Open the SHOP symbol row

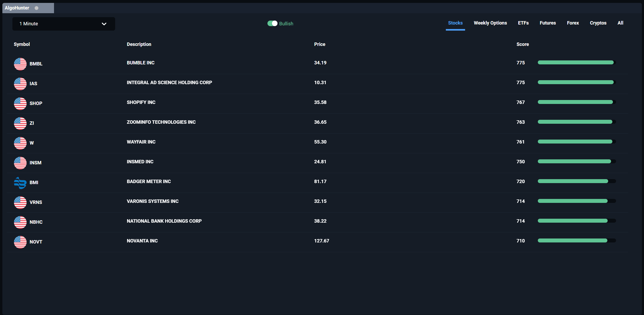(x=317, y=103)
